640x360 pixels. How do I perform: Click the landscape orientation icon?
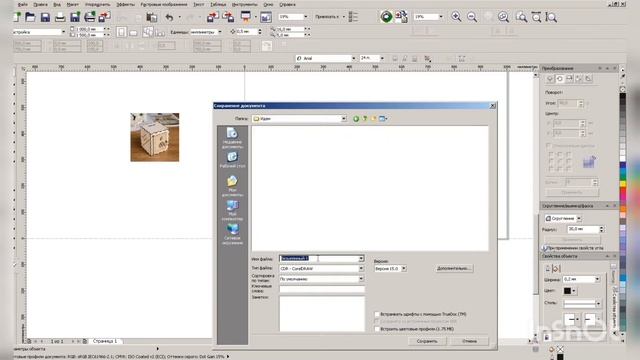coord(133,32)
